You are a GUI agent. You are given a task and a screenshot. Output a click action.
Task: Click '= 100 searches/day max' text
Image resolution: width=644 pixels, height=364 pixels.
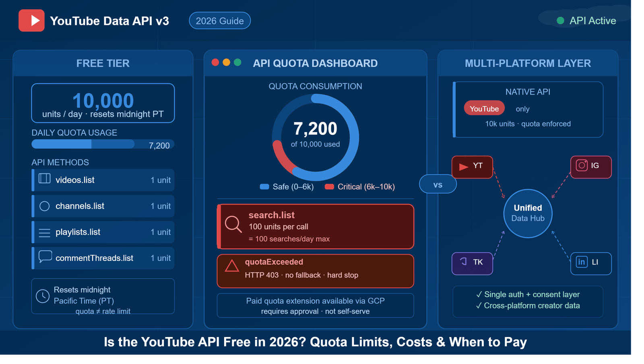(x=289, y=239)
